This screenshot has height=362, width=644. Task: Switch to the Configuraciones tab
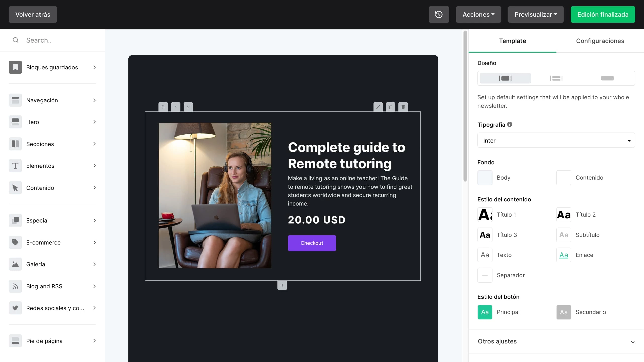[600, 41]
